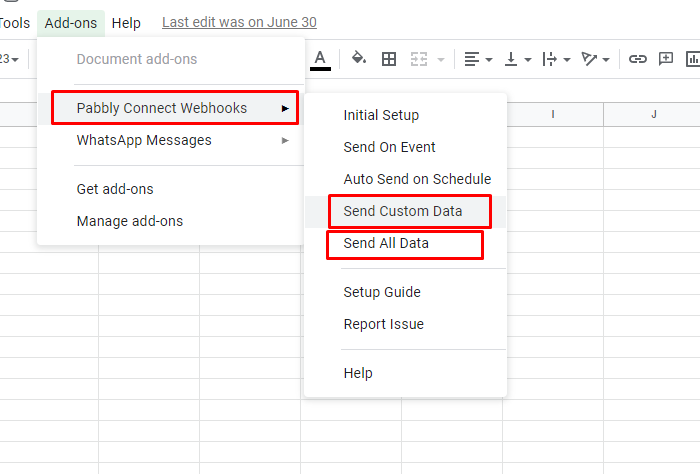
Task: Click the insert chart icon
Action: pos(693,59)
